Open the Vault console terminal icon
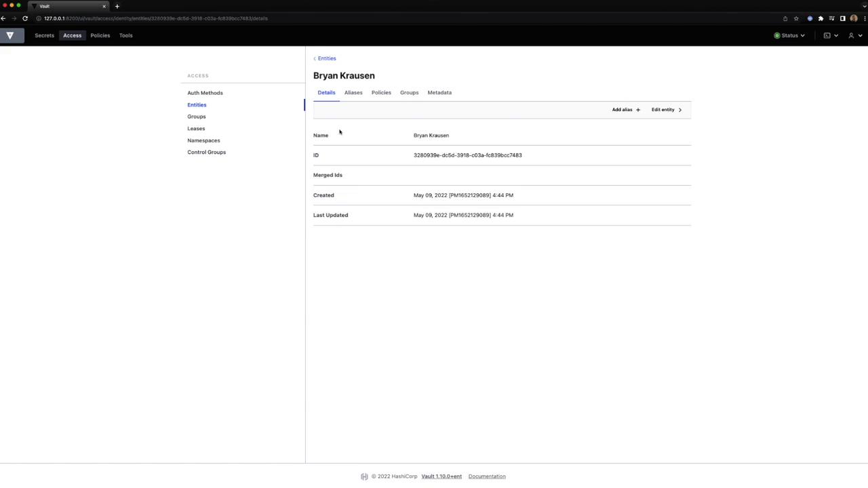The width and height of the screenshot is (868, 488). click(827, 35)
